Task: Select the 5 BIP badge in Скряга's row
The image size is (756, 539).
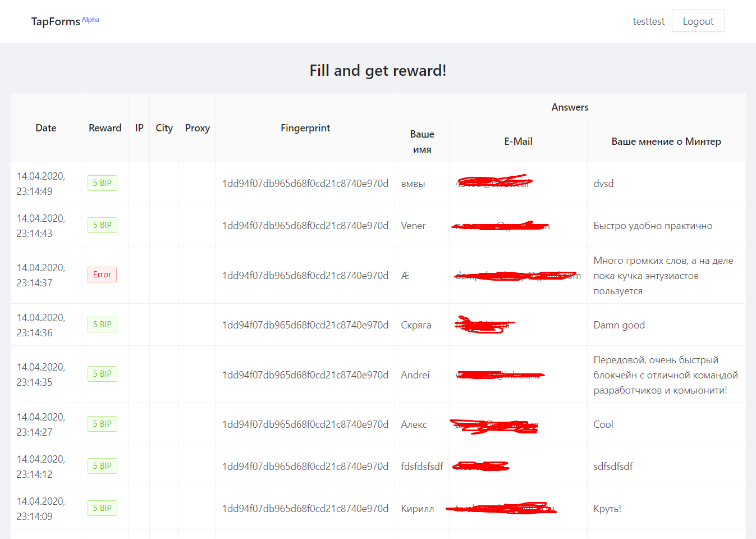Action: tap(102, 325)
